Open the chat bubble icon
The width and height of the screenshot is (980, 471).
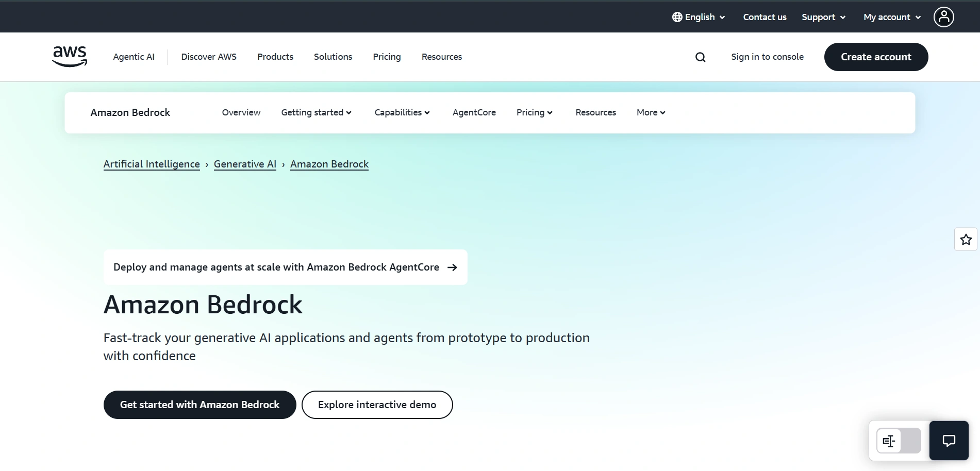coord(949,441)
